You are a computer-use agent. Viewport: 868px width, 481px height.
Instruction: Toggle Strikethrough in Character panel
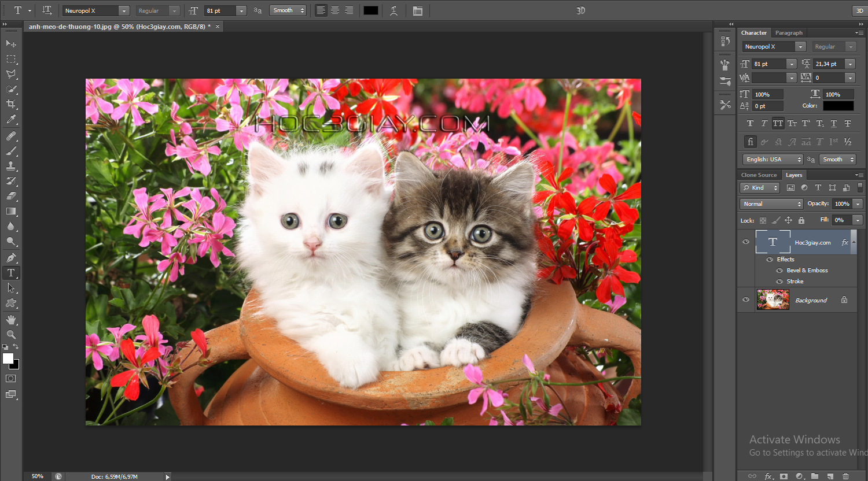[x=848, y=123]
